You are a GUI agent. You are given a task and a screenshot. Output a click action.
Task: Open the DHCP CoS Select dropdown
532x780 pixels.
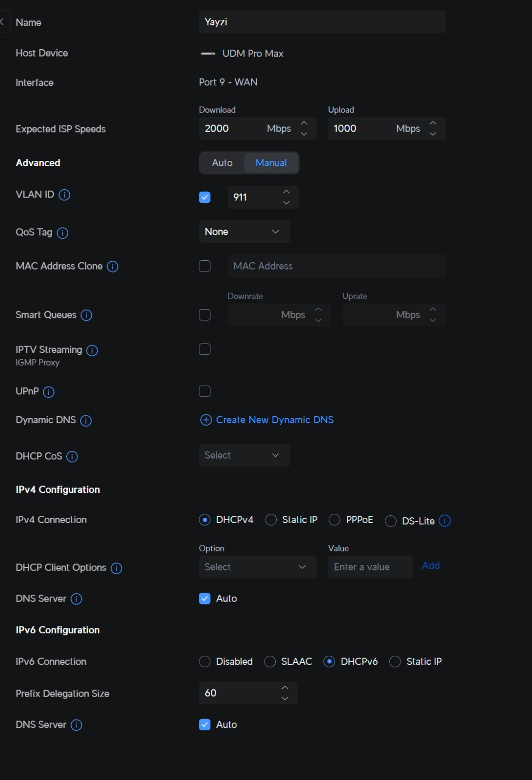244,455
